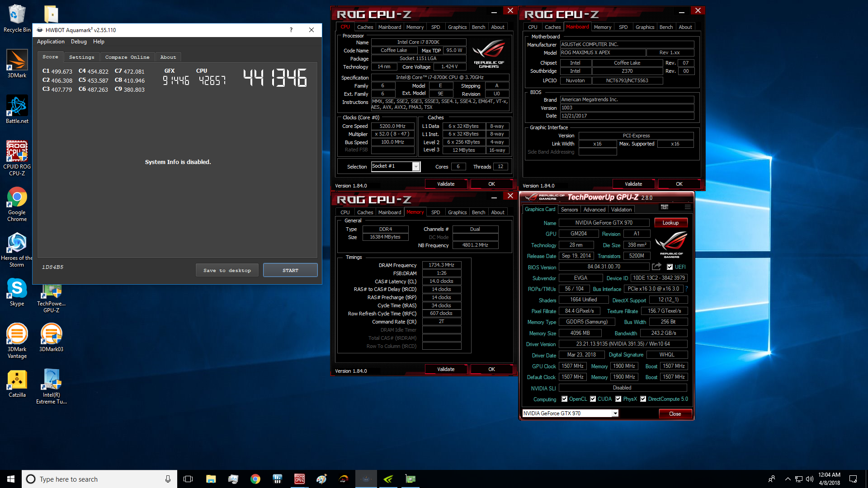868x488 pixels.
Task: Open the Google Chrome desktop shortcut
Action: [x=17, y=204]
